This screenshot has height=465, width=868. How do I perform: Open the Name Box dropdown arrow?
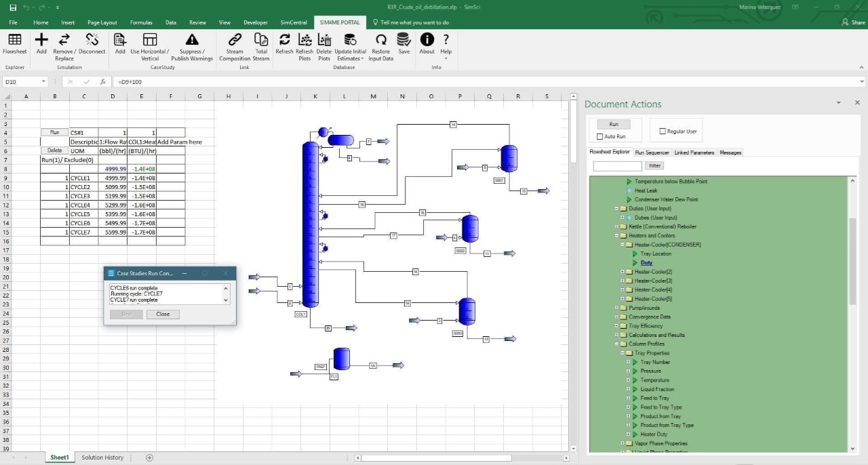[x=43, y=82]
